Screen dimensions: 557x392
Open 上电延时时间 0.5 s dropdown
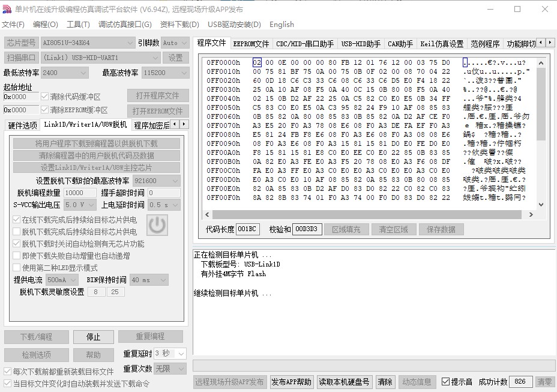click(x=164, y=205)
